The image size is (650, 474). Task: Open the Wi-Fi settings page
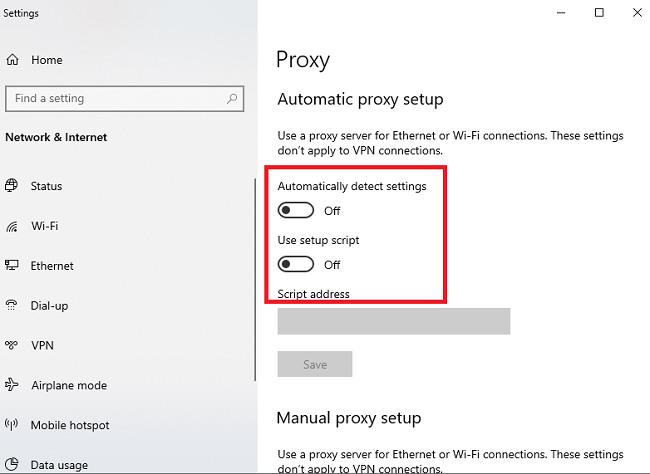pyautogui.click(x=45, y=226)
